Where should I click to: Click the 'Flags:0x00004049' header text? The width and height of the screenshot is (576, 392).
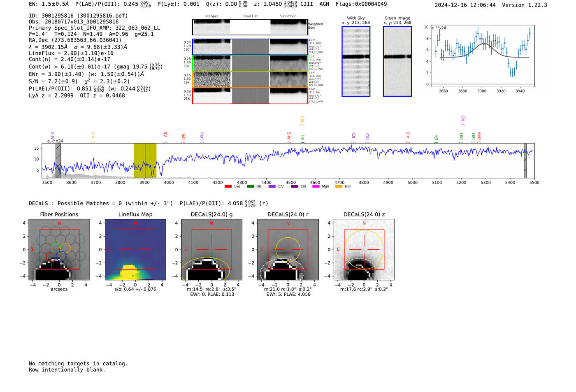[361, 4]
